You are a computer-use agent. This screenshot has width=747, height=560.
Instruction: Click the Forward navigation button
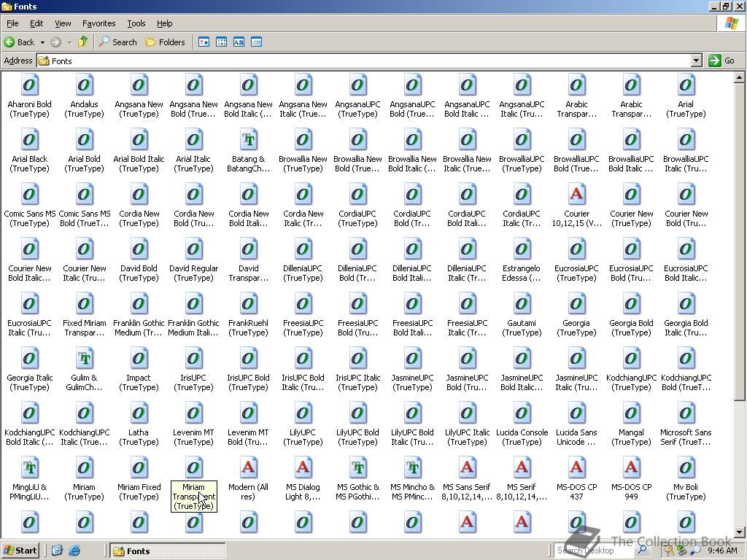coord(56,42)
